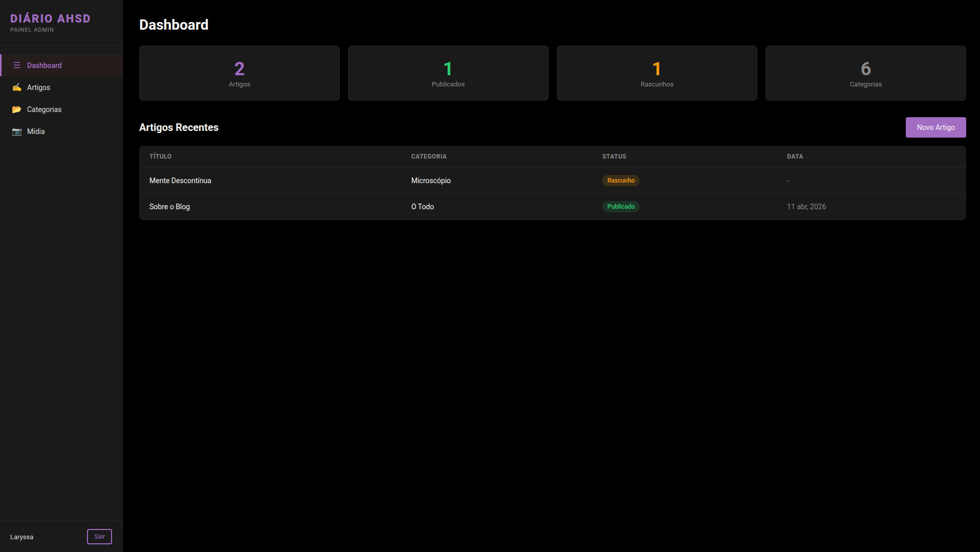Image resolution: width=980 pixels, height=552 pixels.
Task: Open the Mídia section label
Action: pos(36,131)
